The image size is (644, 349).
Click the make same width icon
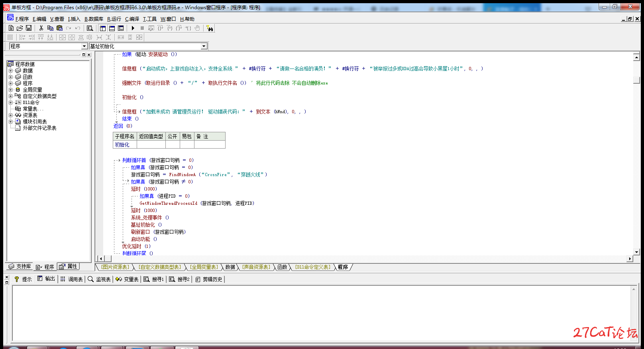pos(121,37)
